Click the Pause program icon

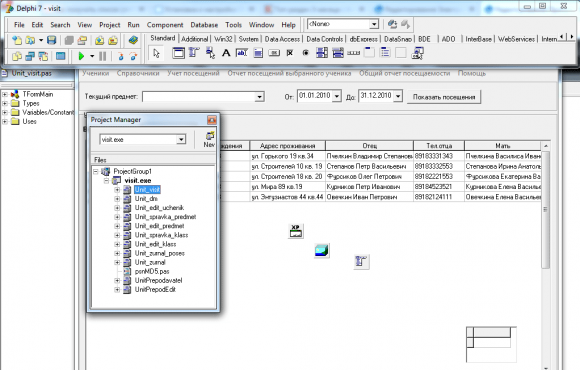click(x=103, y=56)
